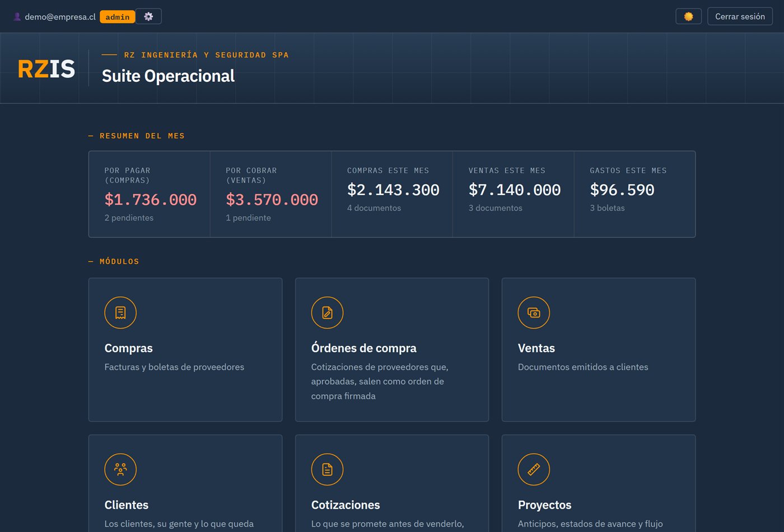Open the Ventas module title
Viewport: 784px width, 532px height.
pyautogui.click(x=536, y=348)
